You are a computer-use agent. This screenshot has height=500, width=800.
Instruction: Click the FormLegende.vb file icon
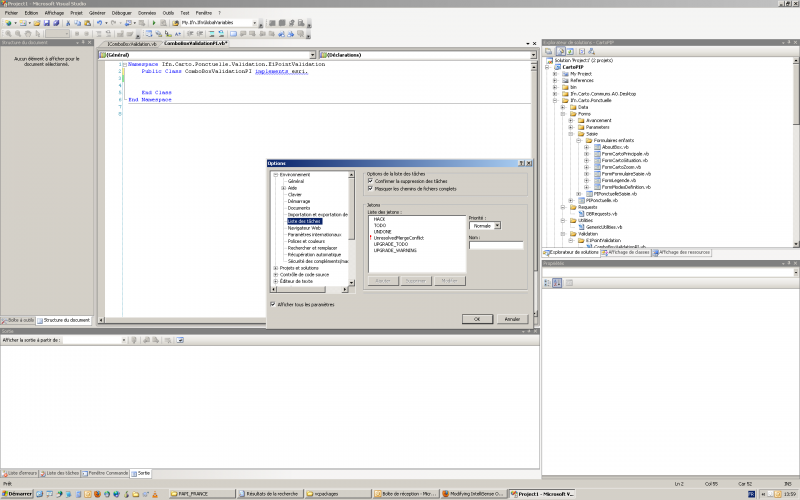pyautogui.click(x=598, y=180)
